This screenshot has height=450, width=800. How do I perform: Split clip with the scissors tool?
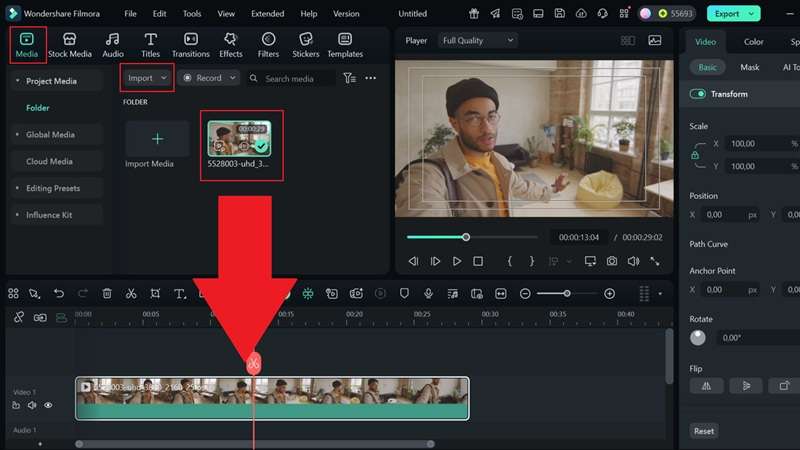click(x=131, y=293)
